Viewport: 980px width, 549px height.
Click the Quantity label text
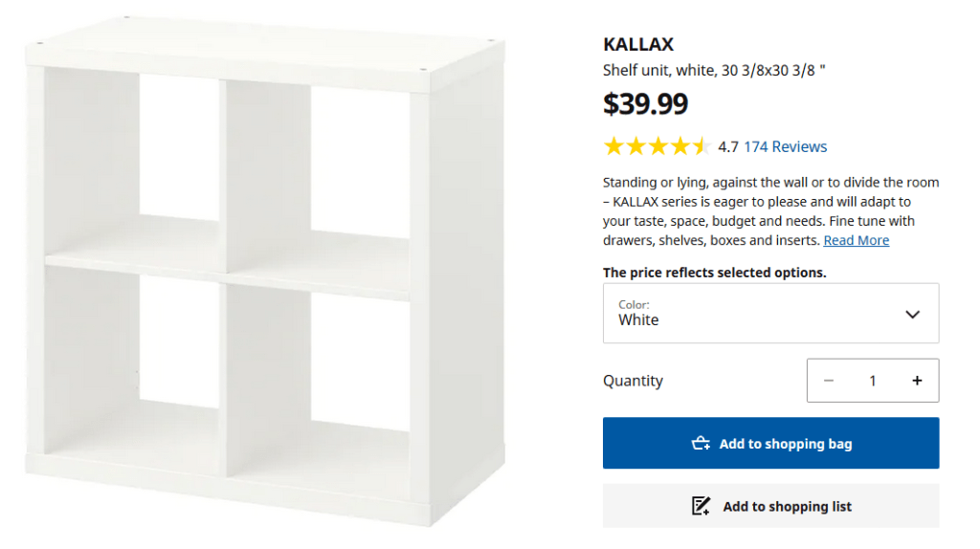[633, 381]
